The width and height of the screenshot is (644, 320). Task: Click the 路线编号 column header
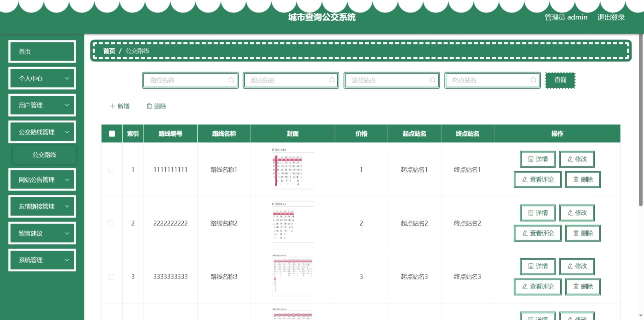tap(170, 134)
